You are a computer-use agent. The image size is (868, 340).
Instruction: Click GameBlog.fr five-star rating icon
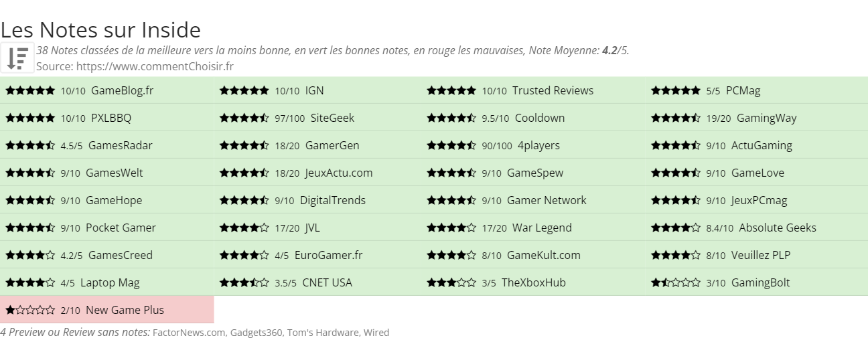click(30, 90)
